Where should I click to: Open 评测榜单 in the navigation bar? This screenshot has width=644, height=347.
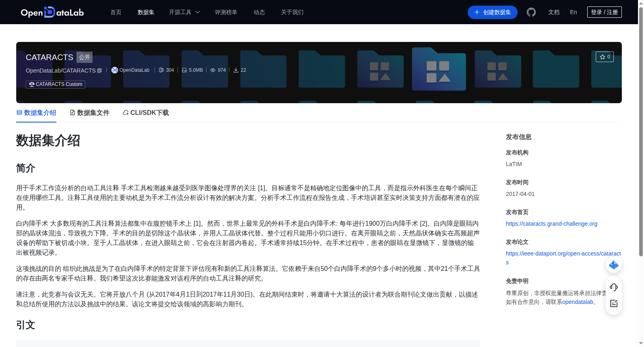pyautogui.click(x=226, y=12)
